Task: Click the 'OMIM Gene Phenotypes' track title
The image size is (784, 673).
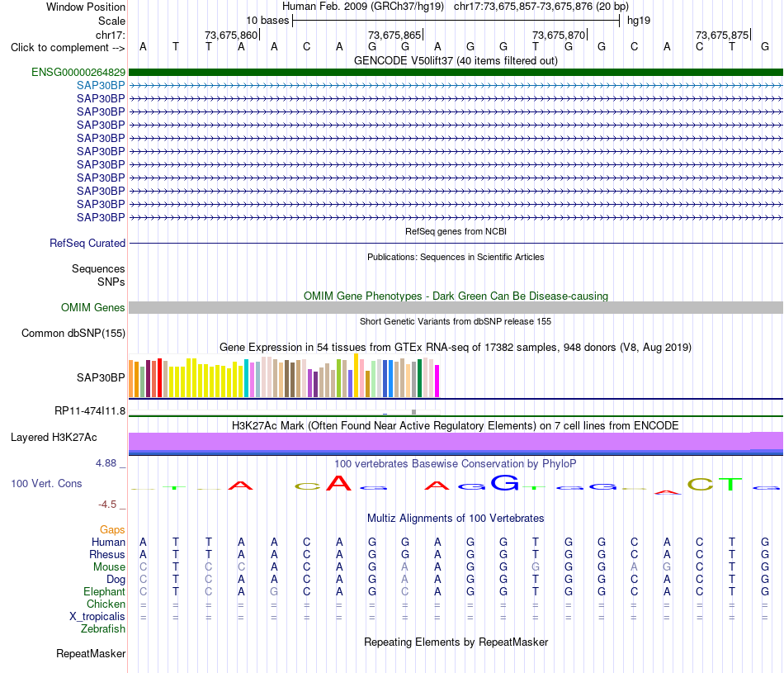Action: pos(456,296)
